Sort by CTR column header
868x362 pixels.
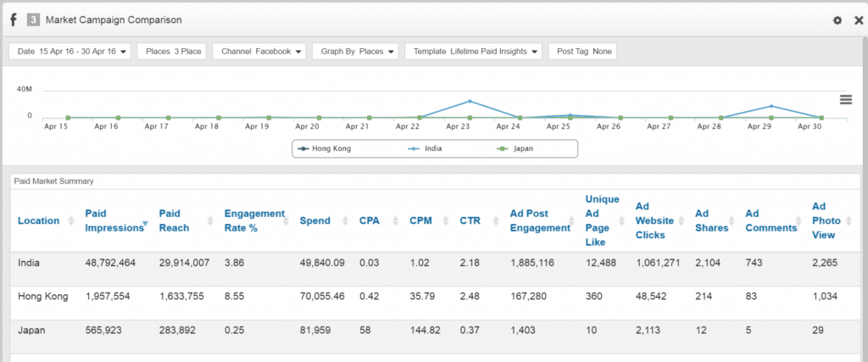point(470,221)
